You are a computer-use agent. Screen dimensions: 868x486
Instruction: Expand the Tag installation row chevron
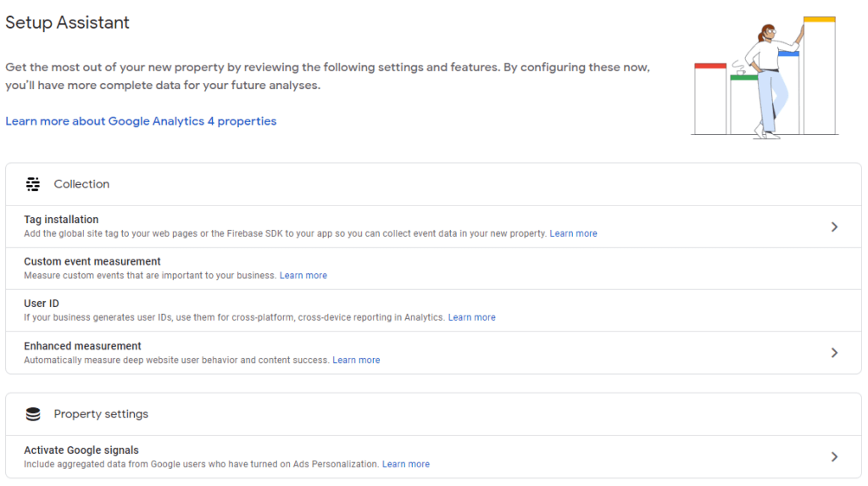point(834,226)
